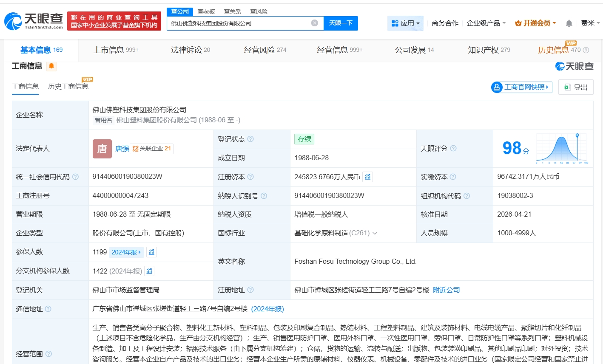
Task: Click help icon beside 统一社会信用代码
Action: 75,177
